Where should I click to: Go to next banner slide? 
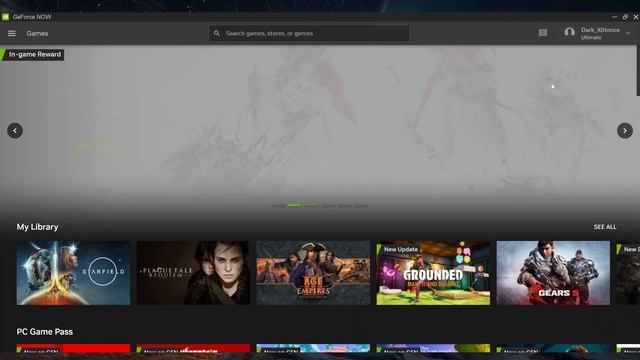[624, 131]
